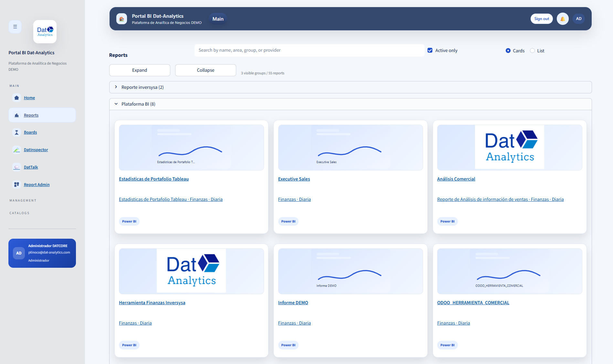Open Estadisticas de Portafolio Tableau report link
Image resolution: width=613 pixels, height=364 pixels.
[154, 179]
